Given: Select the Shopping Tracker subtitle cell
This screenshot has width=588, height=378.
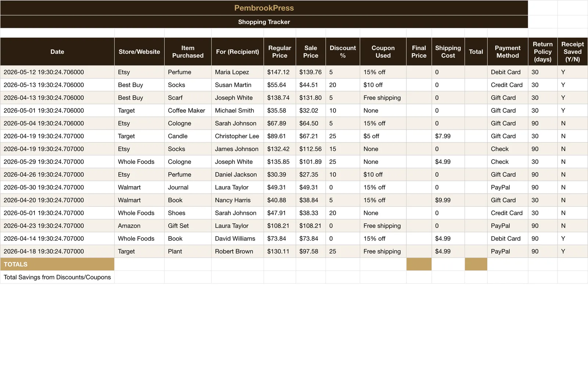Looking at the screenshot, I should point(264,22).
